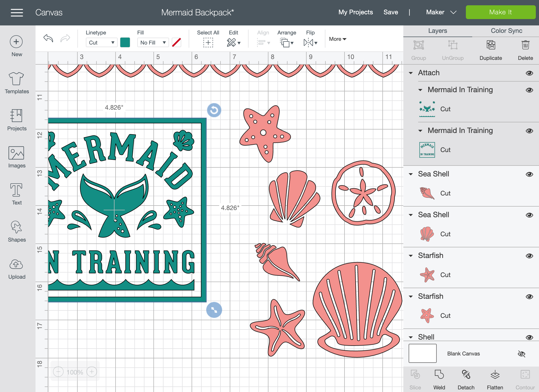Collapse the first Sea Shell group
Image resolution: width=539 pixels, height=392 pixels.
tap(411, 174)
